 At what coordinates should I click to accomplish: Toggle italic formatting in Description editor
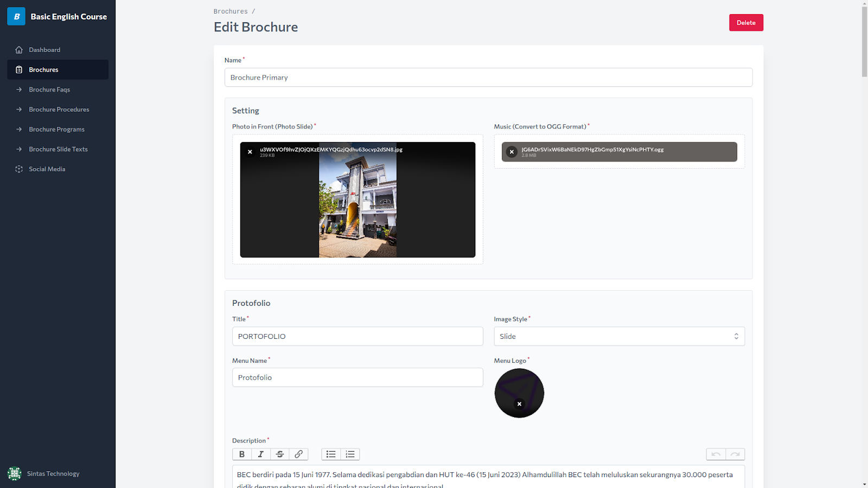pyautogui.click(x=261, y=454)
